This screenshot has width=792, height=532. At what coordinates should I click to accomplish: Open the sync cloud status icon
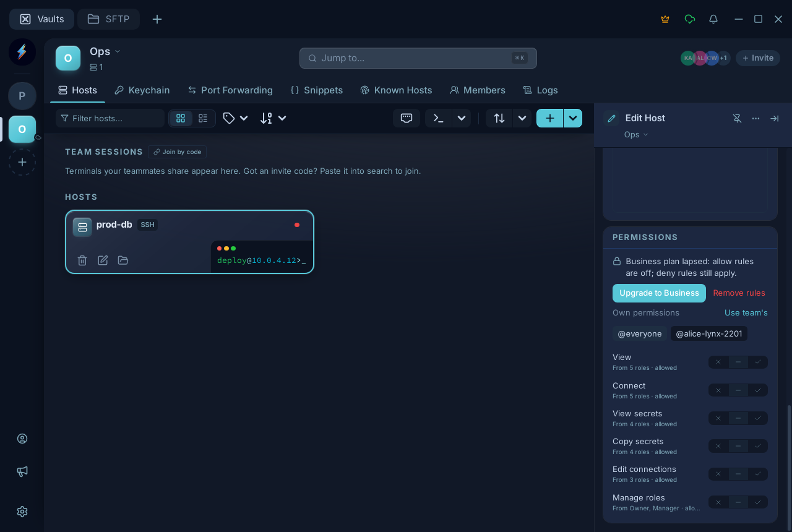[690, 19]
